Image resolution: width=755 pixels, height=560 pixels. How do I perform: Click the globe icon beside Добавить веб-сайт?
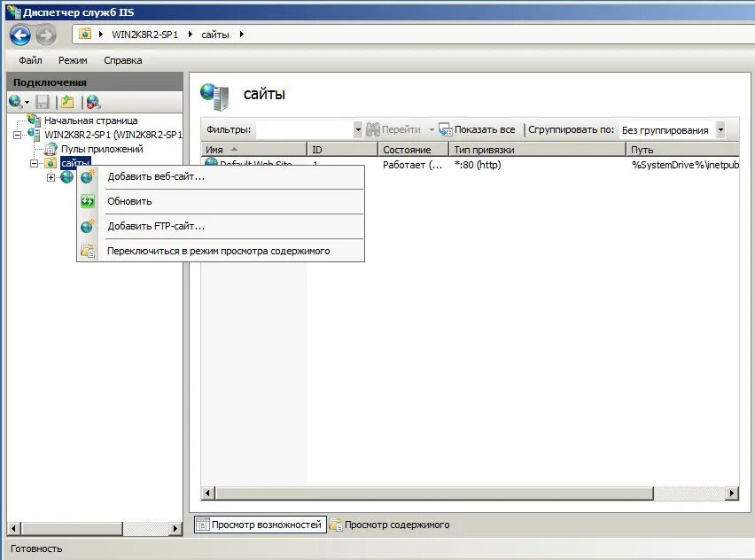(88, 176)
